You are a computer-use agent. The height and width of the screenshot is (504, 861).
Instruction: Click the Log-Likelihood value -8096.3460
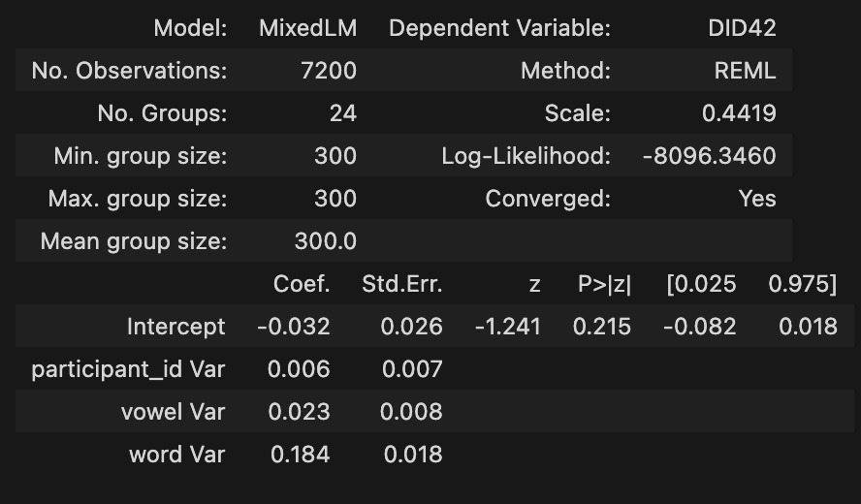click(709, 156)
